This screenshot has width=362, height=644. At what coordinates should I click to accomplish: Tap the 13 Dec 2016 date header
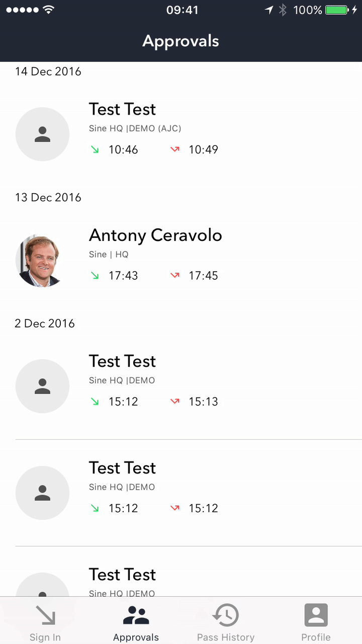tap(48, 197)
